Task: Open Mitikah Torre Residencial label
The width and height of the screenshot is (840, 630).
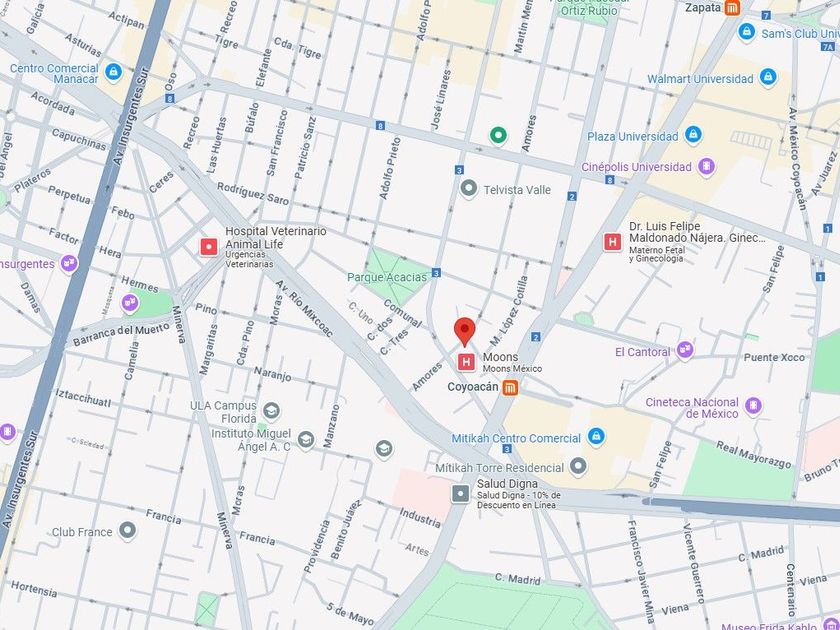Action: (x=499, y=468)
